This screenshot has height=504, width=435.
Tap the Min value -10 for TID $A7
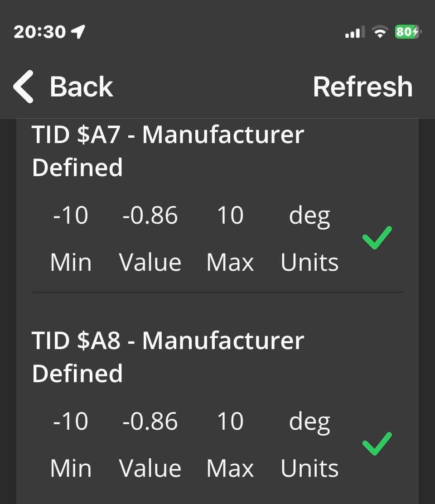tap(71, 215)
